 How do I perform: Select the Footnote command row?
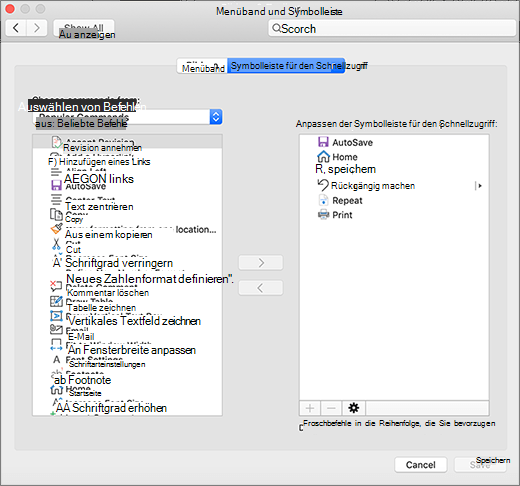(127, 380)
